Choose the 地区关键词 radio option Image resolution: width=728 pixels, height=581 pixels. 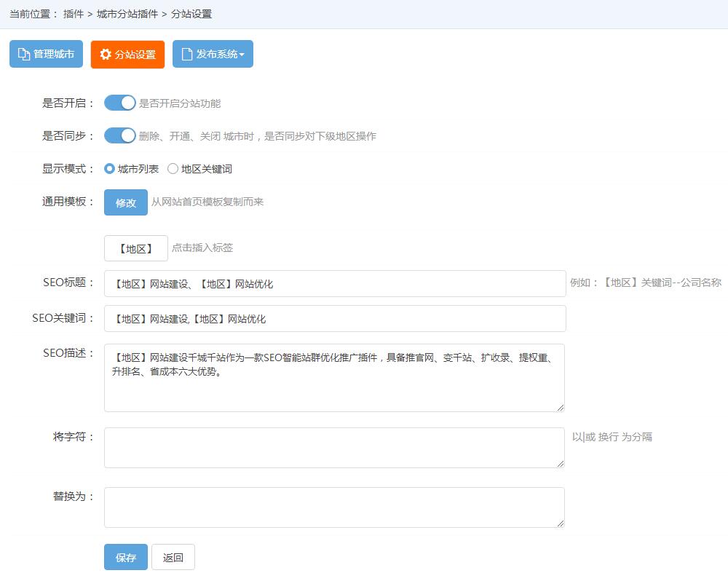coord(173,169)
